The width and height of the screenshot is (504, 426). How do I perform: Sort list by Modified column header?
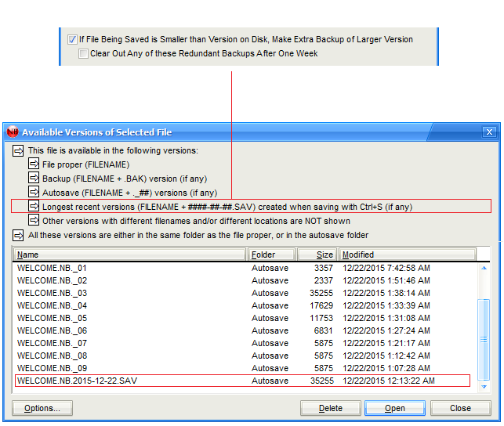tap(407, 255)
